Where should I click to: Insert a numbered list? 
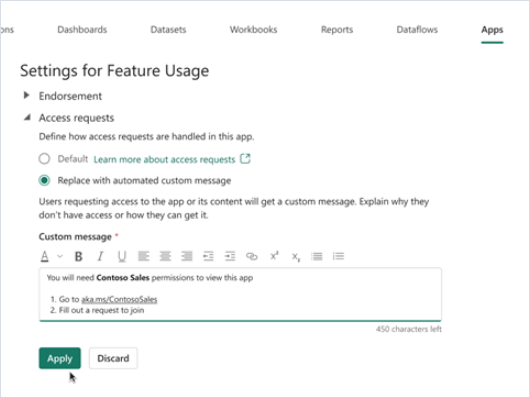(x=338, y=256)
